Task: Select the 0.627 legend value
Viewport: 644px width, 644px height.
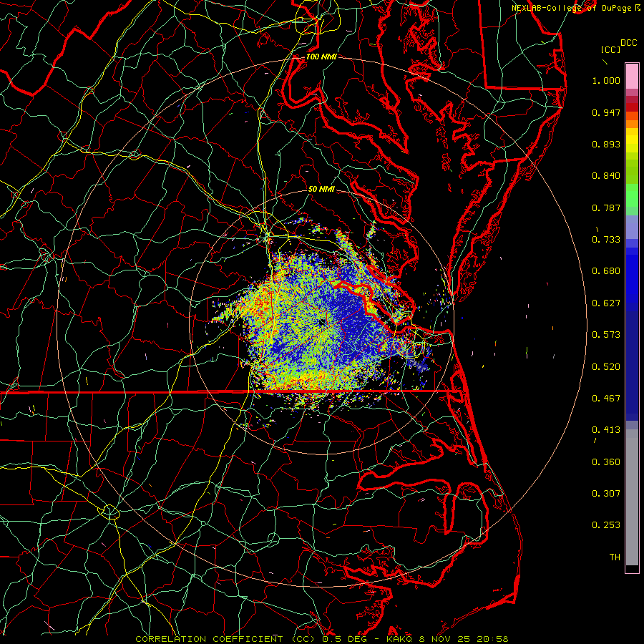Action: [606, 303]
